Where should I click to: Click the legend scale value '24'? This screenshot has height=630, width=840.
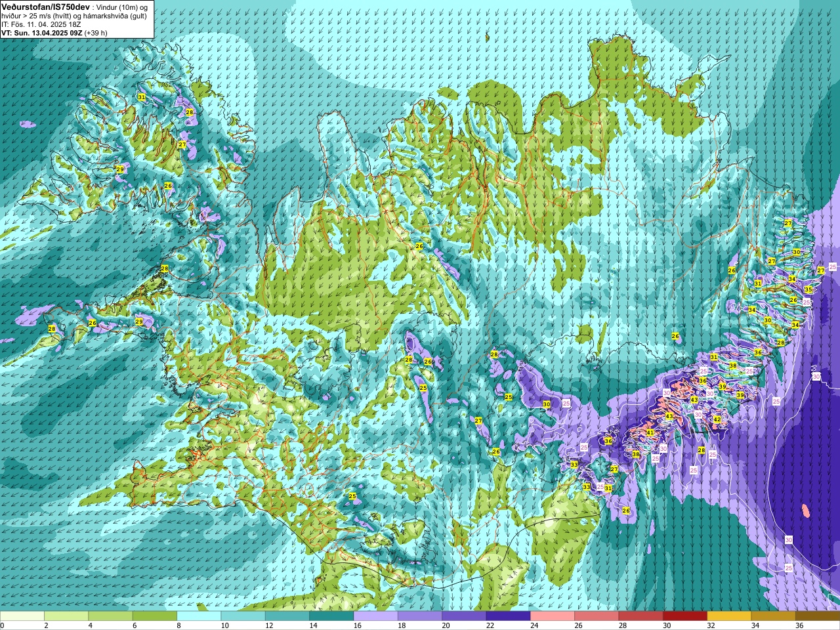pos(534,625)
